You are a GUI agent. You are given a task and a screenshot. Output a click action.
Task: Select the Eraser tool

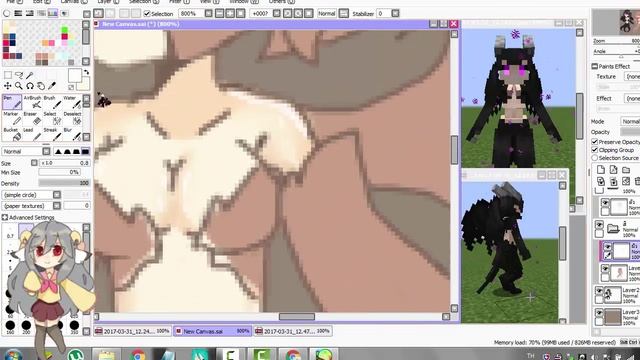click(32, 118)
